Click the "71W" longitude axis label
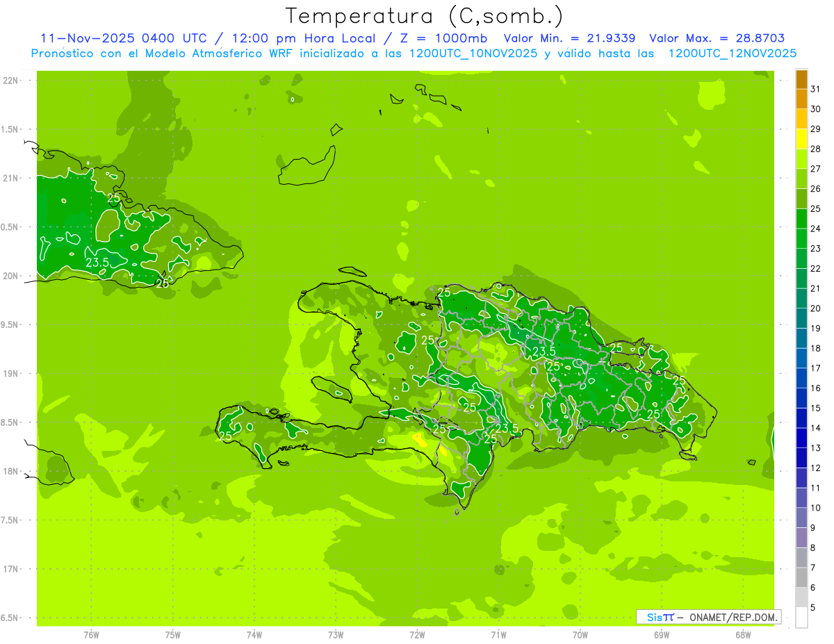Viewport: 834px width, 644px height. 498,634
